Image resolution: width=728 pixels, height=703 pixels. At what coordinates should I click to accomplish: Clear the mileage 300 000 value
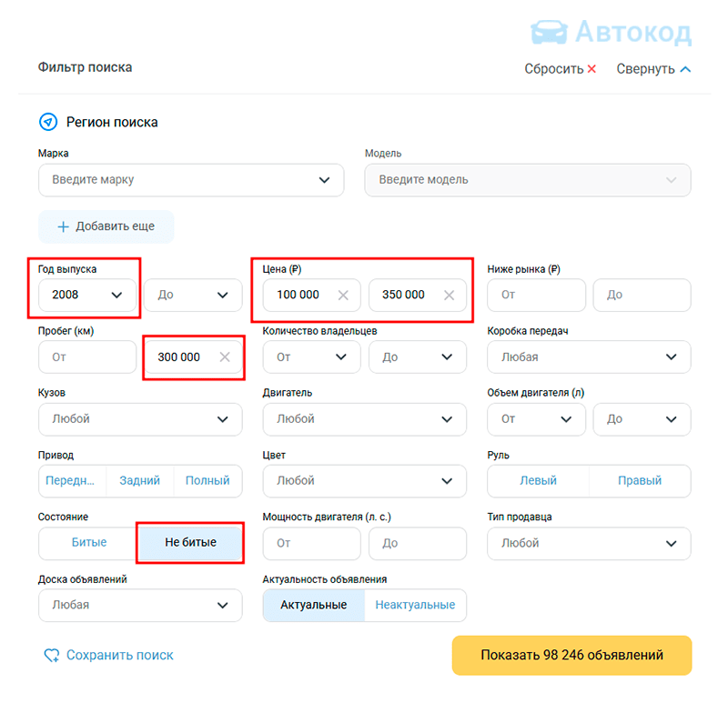point(225,357)
